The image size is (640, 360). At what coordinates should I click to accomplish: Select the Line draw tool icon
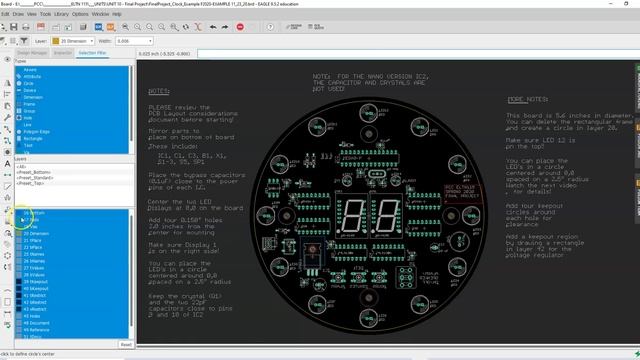[7, 187]
